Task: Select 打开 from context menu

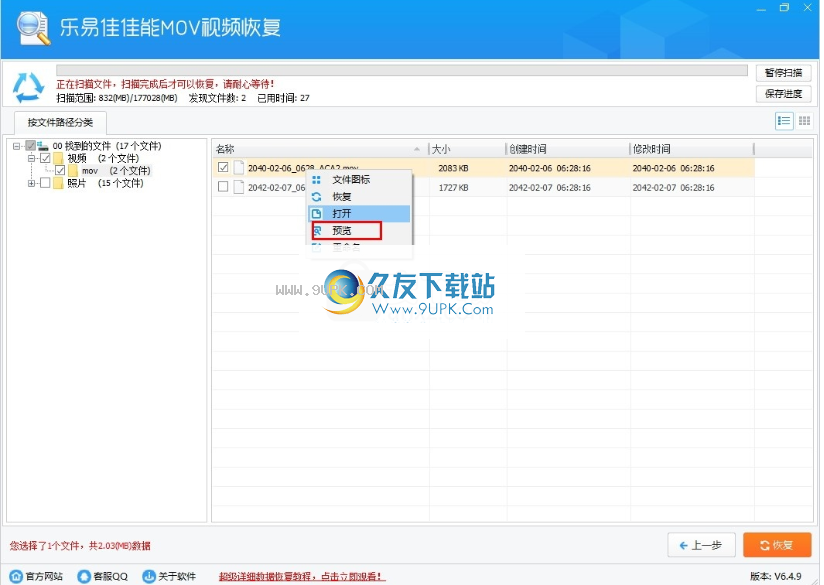Action: pos(359,213)
